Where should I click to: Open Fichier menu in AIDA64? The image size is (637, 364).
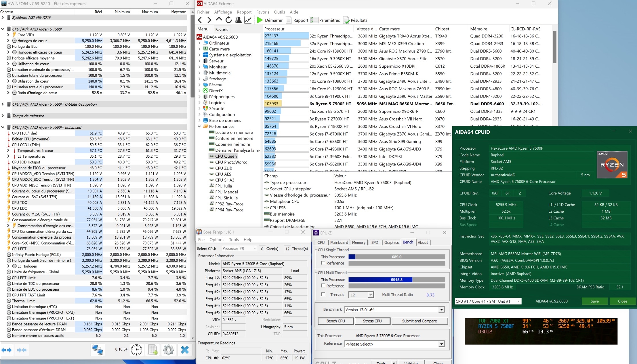[203, 12]
